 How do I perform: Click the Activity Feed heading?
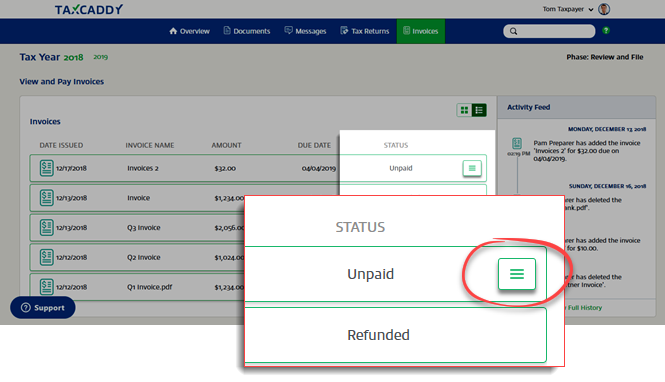coord(528,107)
